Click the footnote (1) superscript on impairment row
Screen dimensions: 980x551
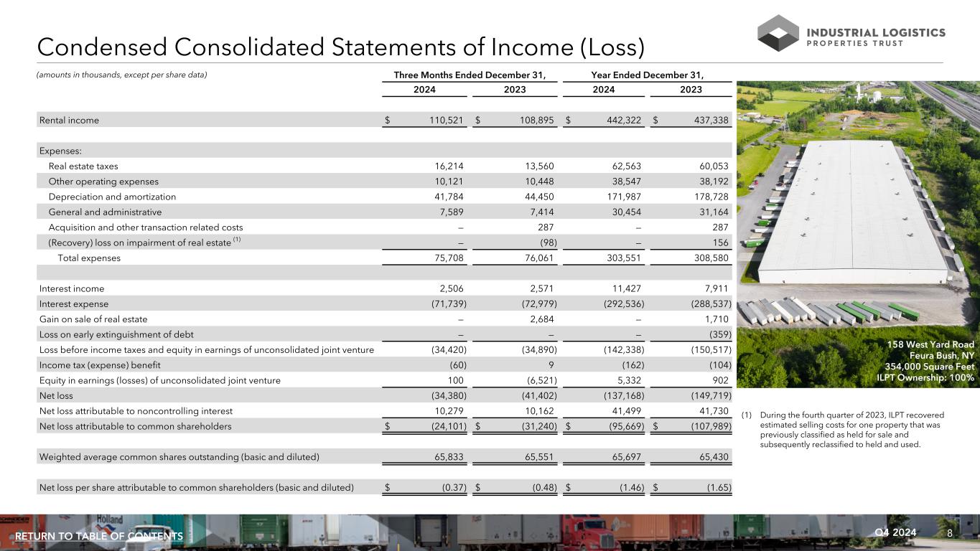(237, 240)
